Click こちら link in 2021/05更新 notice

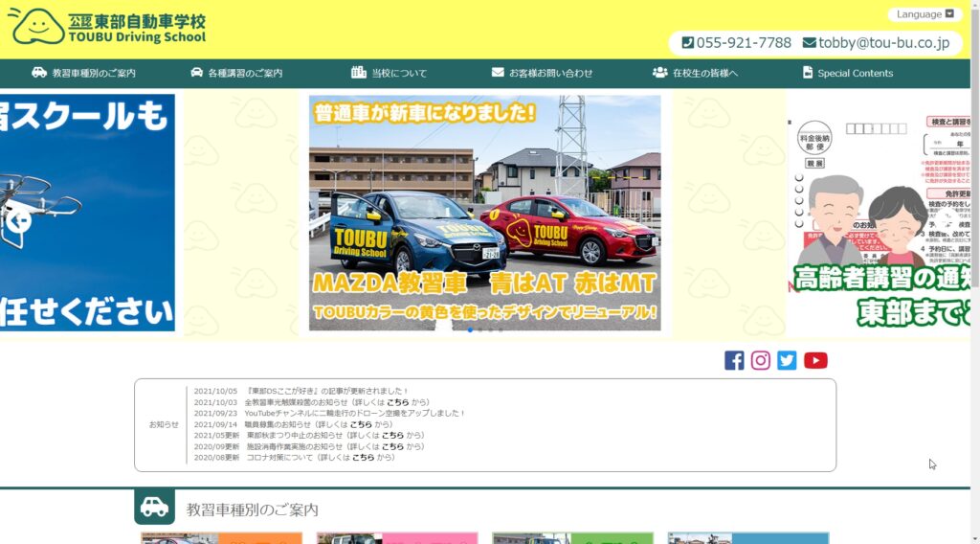click(392, 435)
